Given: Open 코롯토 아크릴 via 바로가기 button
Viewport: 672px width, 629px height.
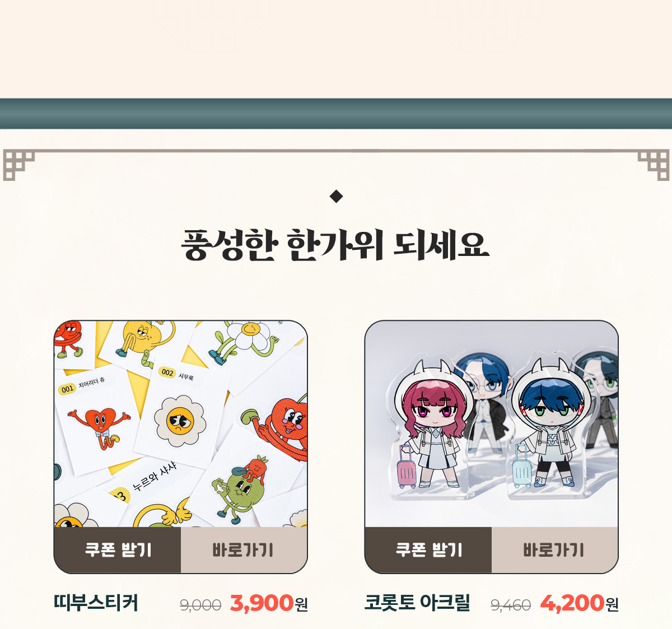Looking at the screenshot, I should coord(554,550).
